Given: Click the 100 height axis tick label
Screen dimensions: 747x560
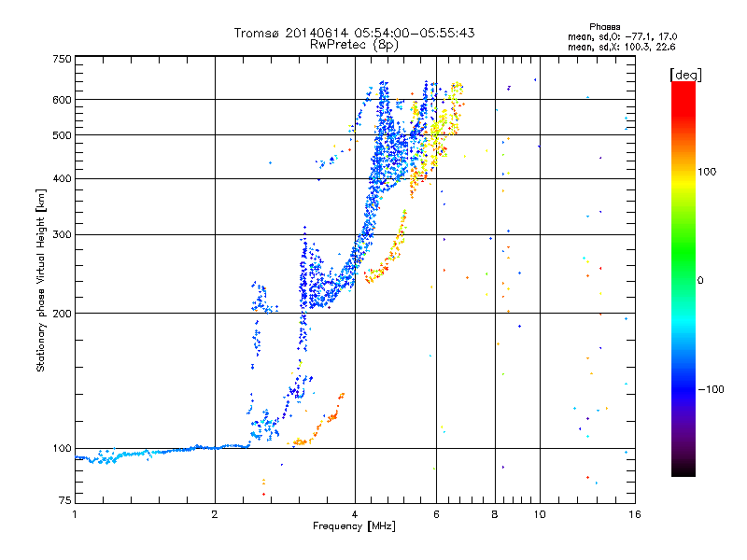Looking at the screenshot, I should (62, 449).
